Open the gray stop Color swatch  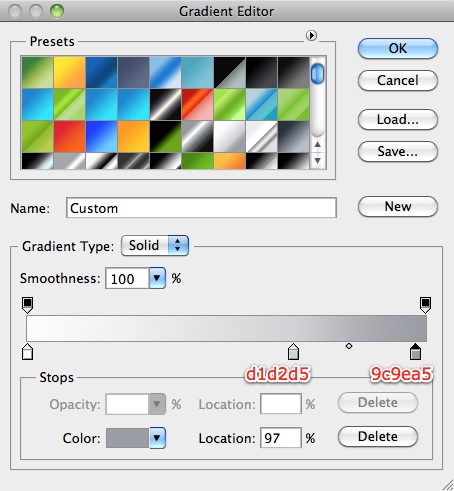click(x=127, y=438)
